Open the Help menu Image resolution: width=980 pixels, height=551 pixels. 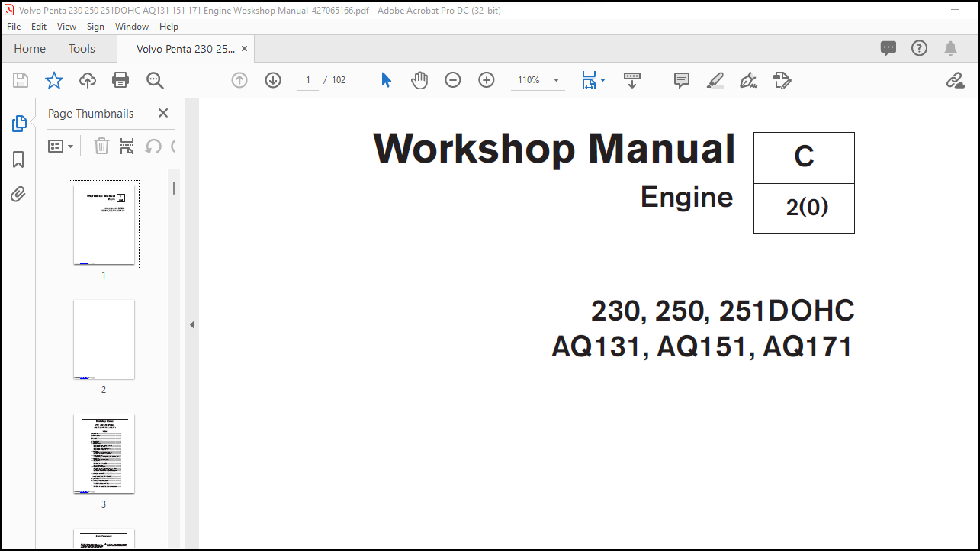point(169,26)
